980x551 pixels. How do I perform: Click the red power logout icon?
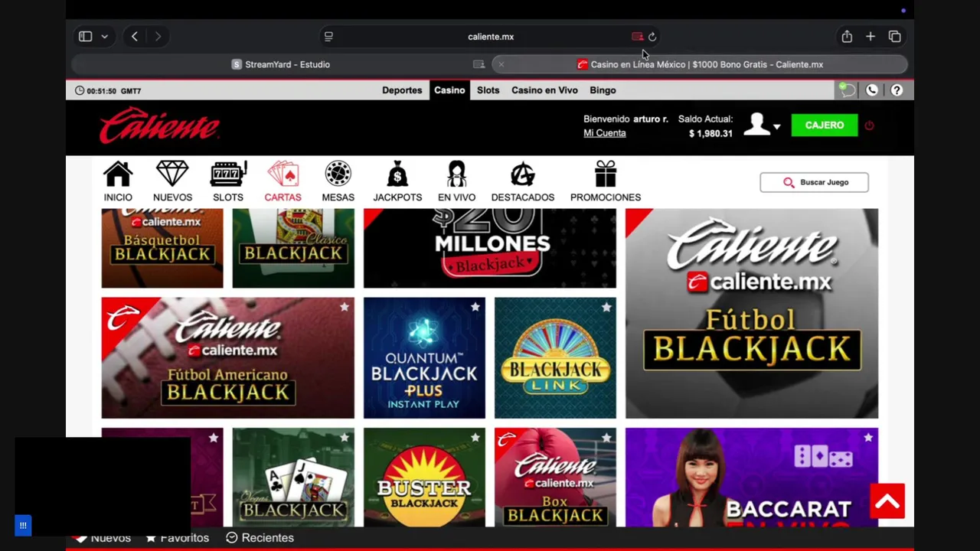869,126
